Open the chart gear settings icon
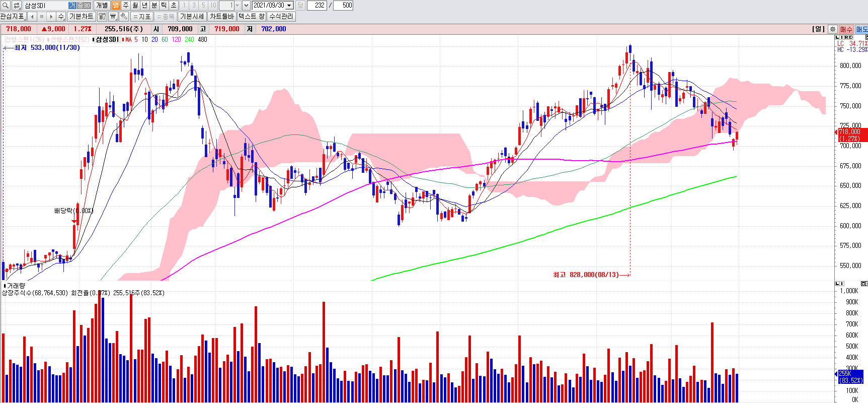This screenshot has height=403, width=868. (833, 29)
